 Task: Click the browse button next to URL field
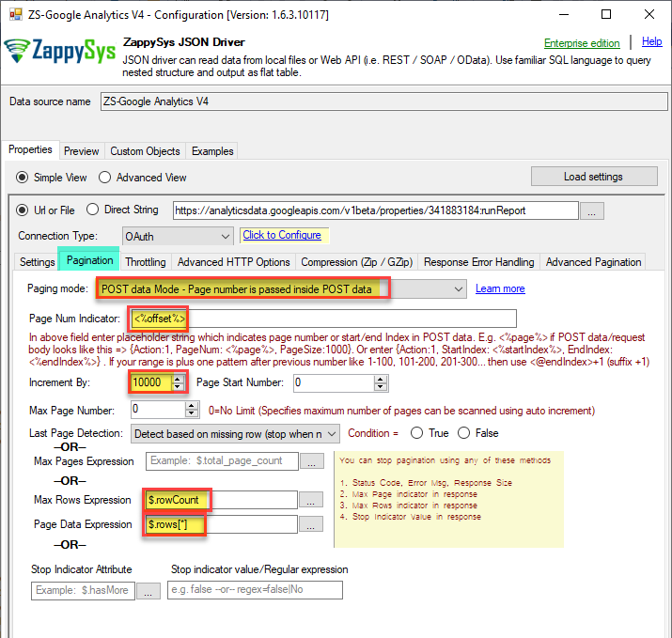point(592,210)
